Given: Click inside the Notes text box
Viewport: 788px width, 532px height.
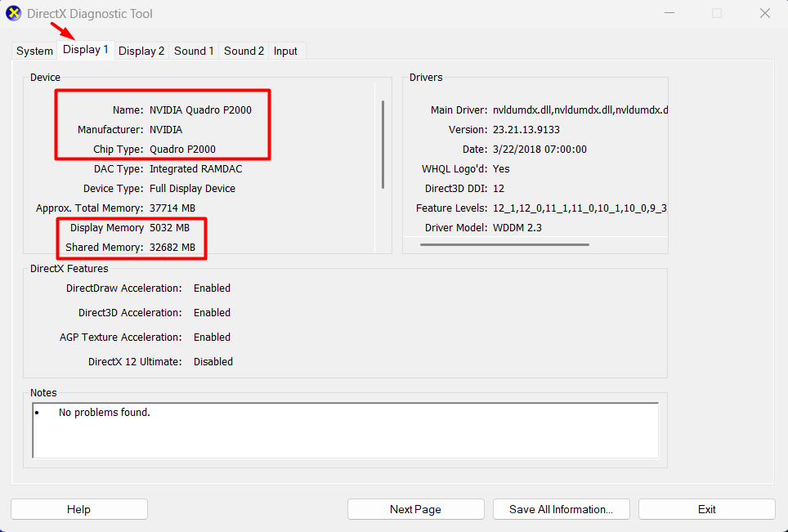Looking at the screenshot, I should point(345,431).
